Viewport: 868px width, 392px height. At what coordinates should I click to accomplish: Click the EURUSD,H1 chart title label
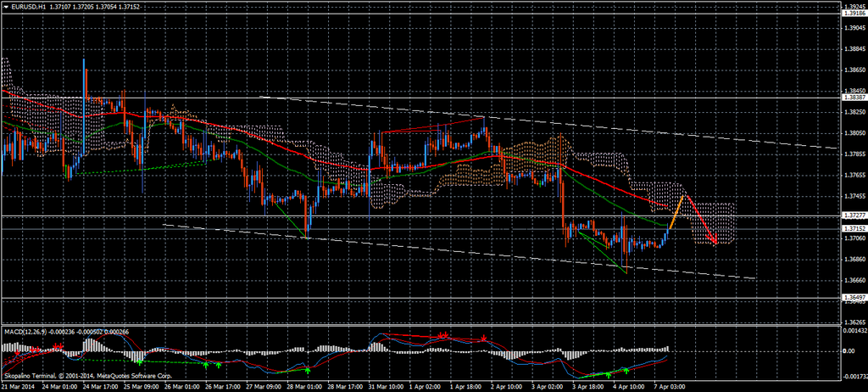click(x=28, y=7)
